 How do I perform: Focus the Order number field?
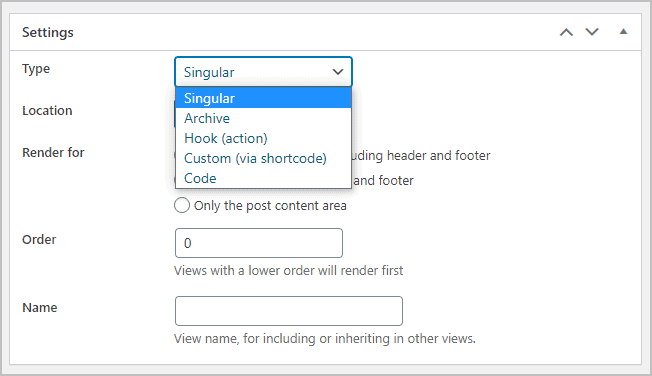click(x=259, y=243)
